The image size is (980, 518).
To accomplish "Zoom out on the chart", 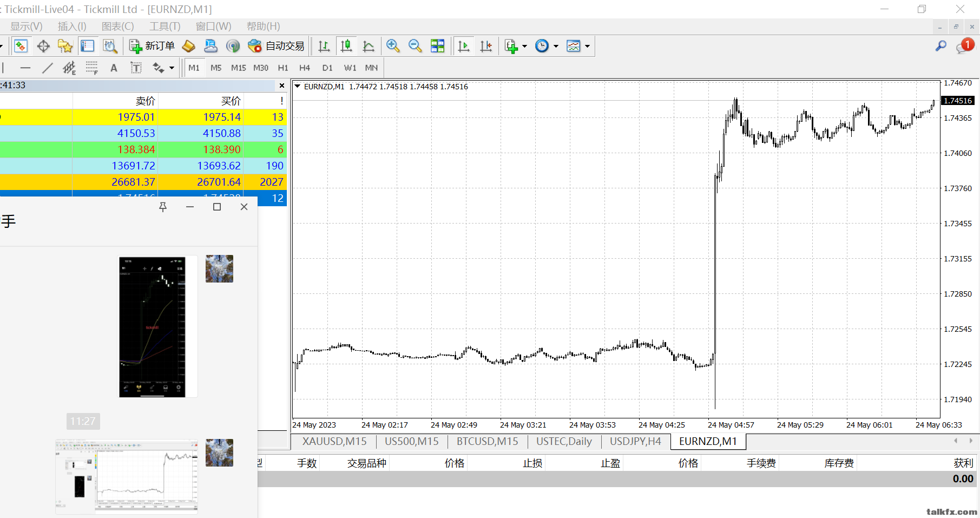I will [415, 46].
